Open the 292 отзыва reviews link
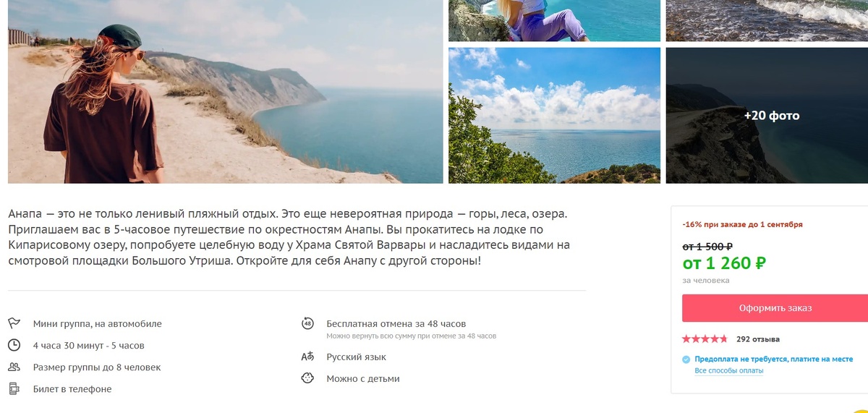868x413 pixels. point(757,339)
